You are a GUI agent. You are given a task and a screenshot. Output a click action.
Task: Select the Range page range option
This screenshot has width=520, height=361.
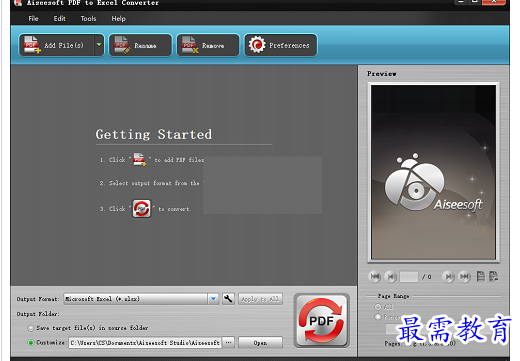click(x=387, y=317)
